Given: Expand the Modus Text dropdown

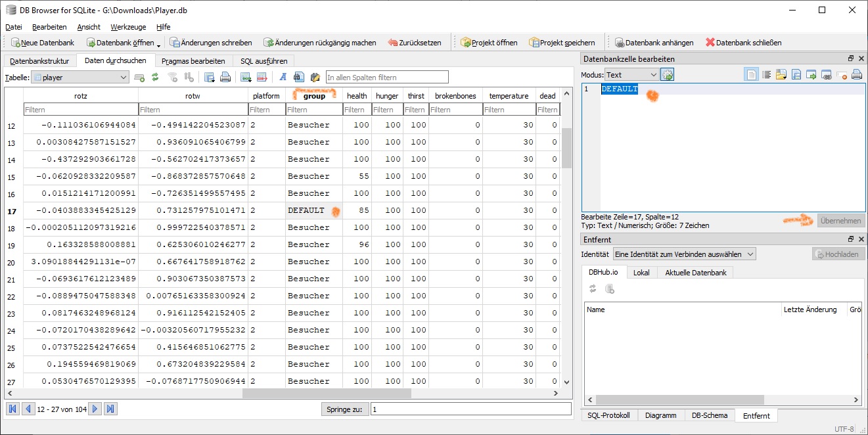Looking at the screenshot, I should tap(631, 75).
